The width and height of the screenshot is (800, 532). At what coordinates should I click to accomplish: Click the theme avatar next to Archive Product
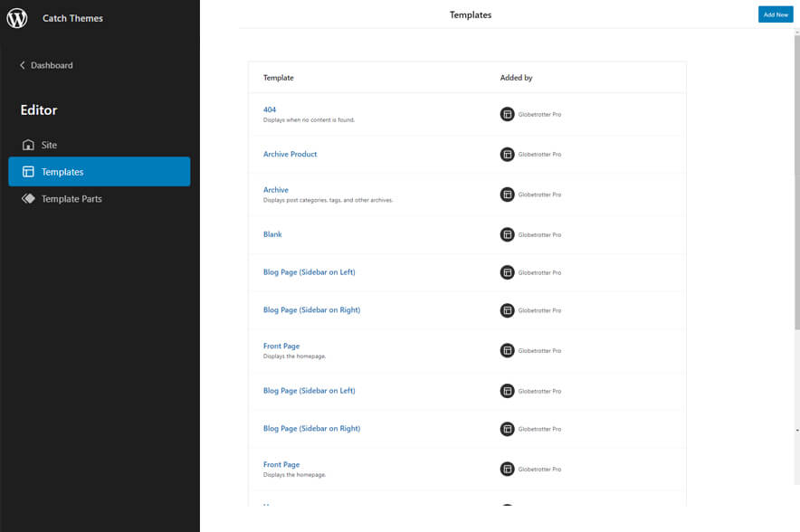click(x=507, y=154)
